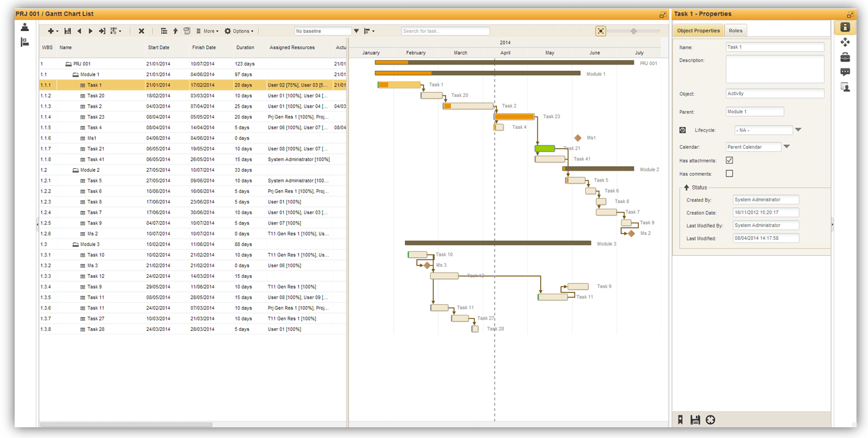Sort by the Finish Date column header
Image resolution: width=868 pixels, height=438 pixels.
click(204, 48)
